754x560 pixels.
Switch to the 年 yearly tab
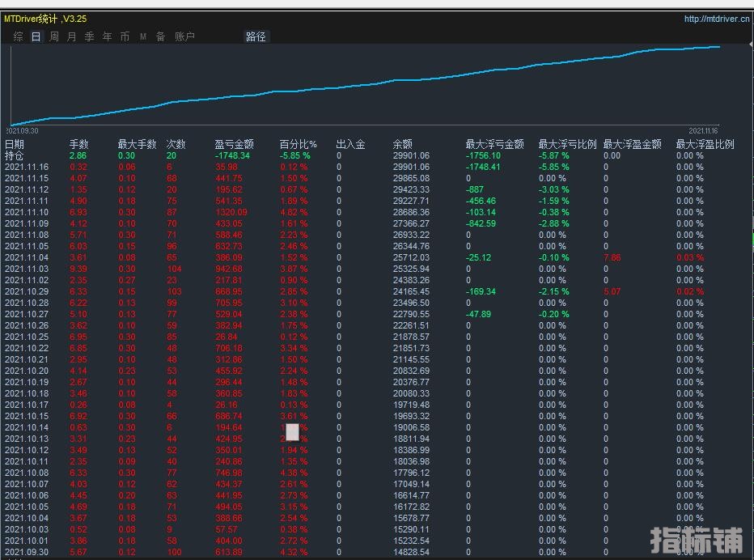click(108, 36)
